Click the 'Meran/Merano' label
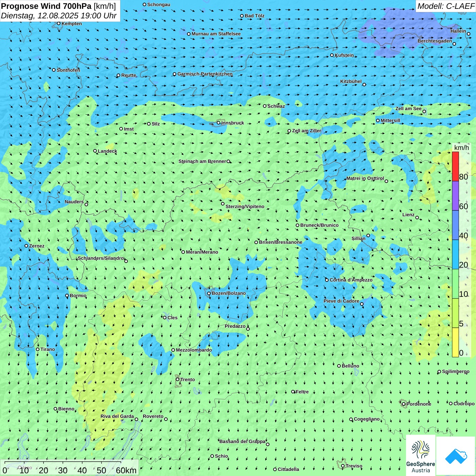Image resolution: width=476 pixels, height=476 pixels. click(202, 252)
